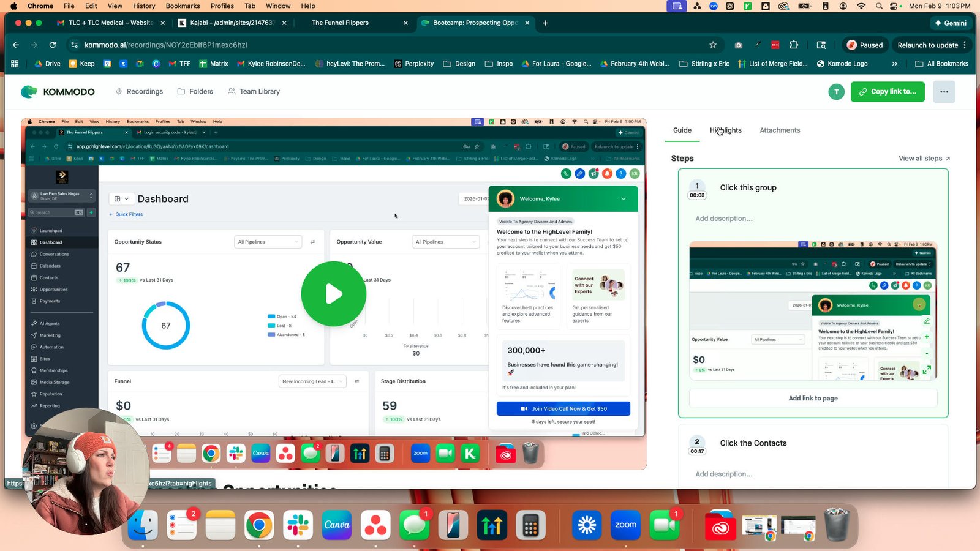
Task: Zoom out with the minus icon on thumbnail
Action: [x=927, y=353]
